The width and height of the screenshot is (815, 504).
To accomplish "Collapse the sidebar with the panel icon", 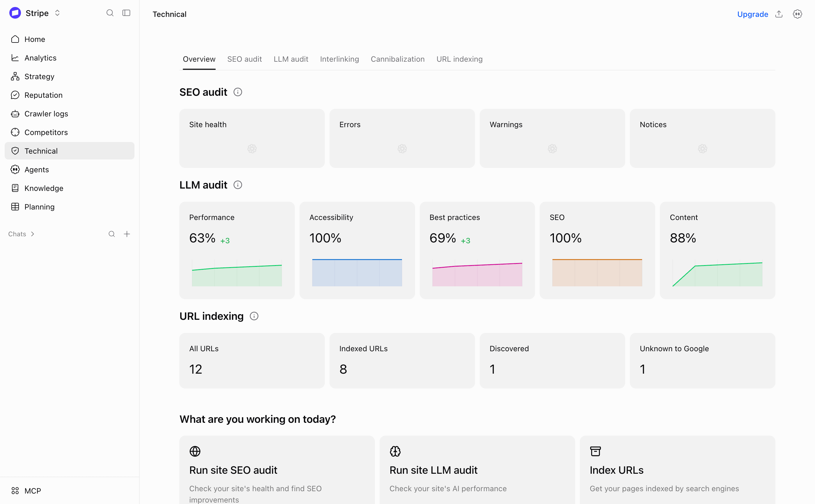I will [x=126, y=13].
